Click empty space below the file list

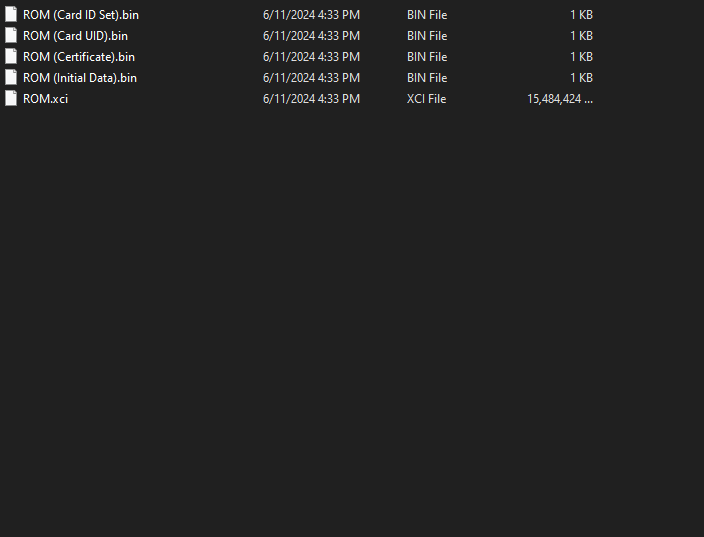point(352,314)
